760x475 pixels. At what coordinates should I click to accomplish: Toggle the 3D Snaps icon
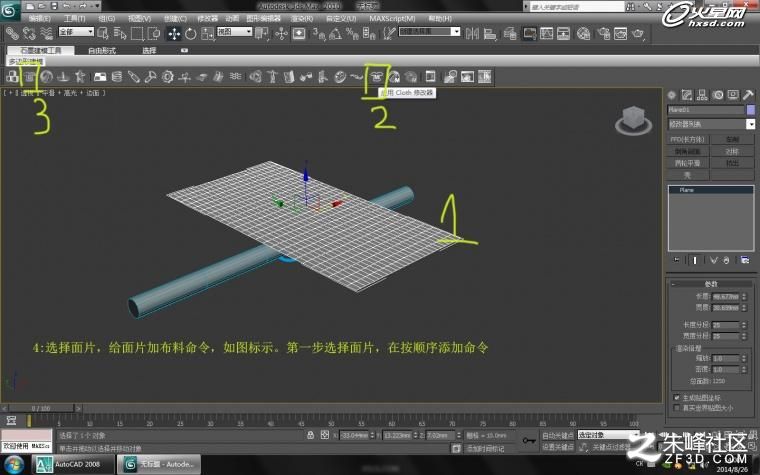coord(319,33)
